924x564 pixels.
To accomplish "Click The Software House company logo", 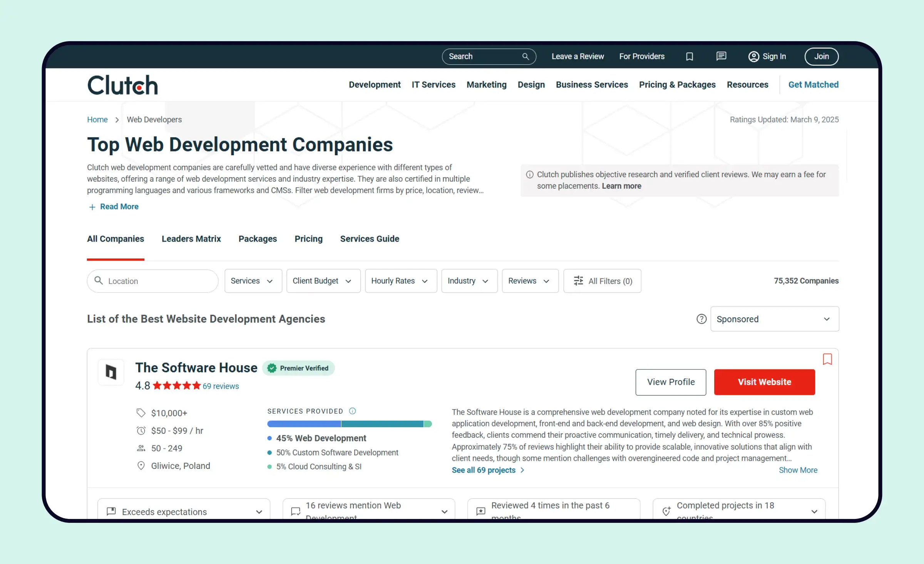I will (x=111, y=372).
